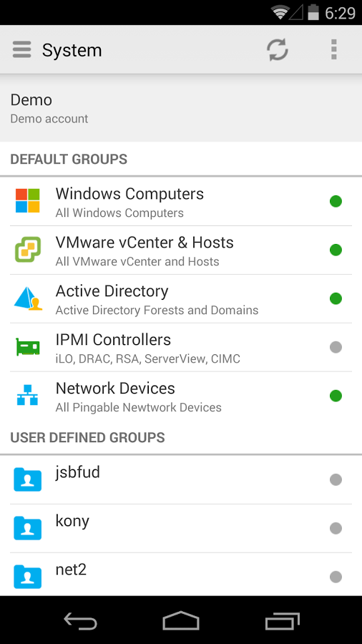The width and height of the screenshot is (362, 644).
Task: Tap the System title in the action bar
Action: click(72, 50)
